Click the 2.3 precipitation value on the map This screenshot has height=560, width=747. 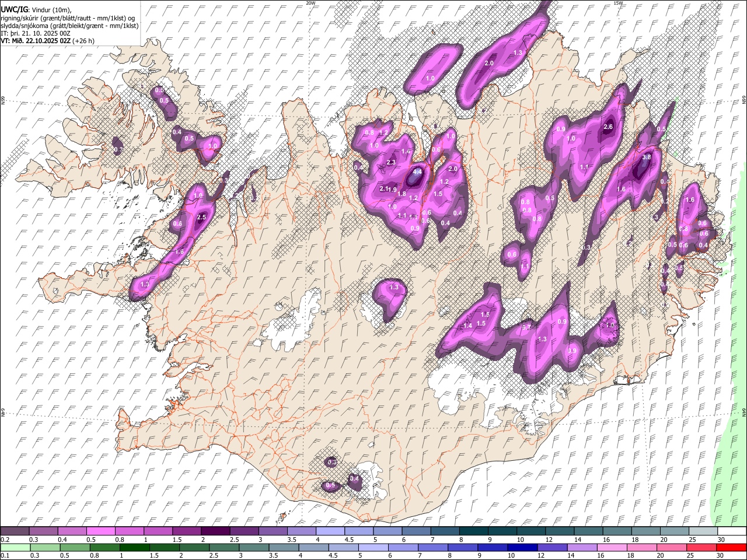click(391, 162)
